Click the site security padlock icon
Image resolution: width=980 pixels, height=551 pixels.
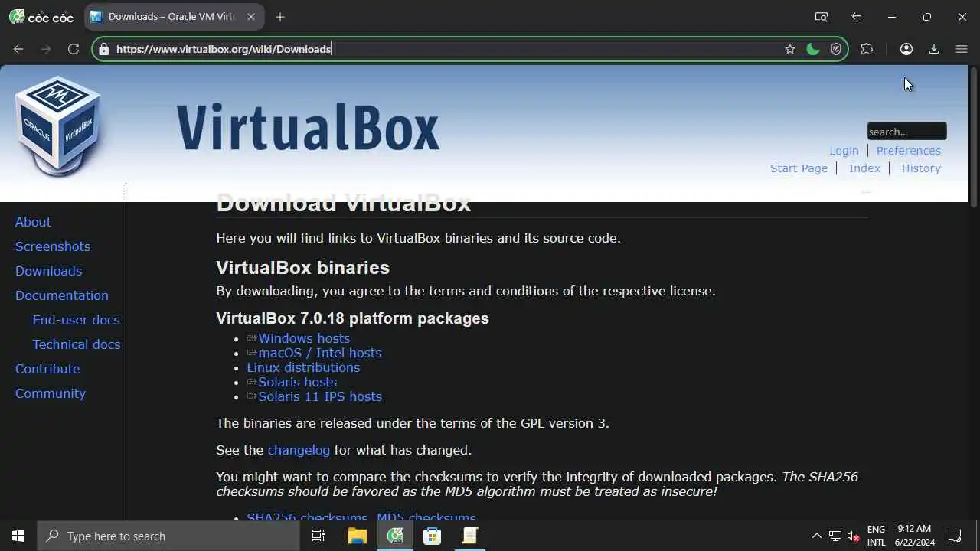pyautogui.click(x=103, y=49)
